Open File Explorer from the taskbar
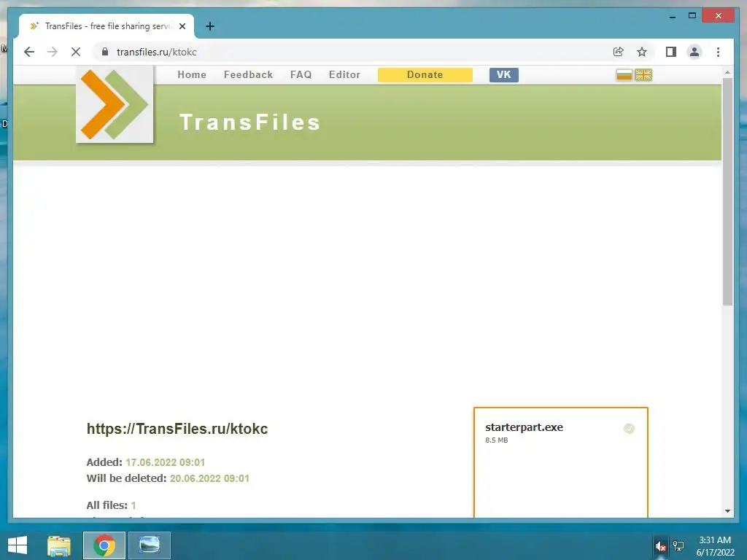747x560 pixels. click(59, 545)
